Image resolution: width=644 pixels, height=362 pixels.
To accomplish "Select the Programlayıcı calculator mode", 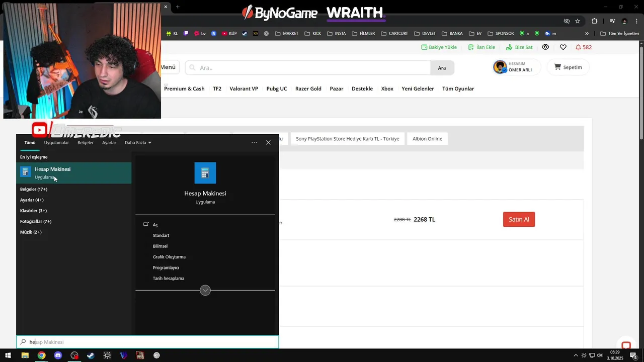I will tap(166, 267).
